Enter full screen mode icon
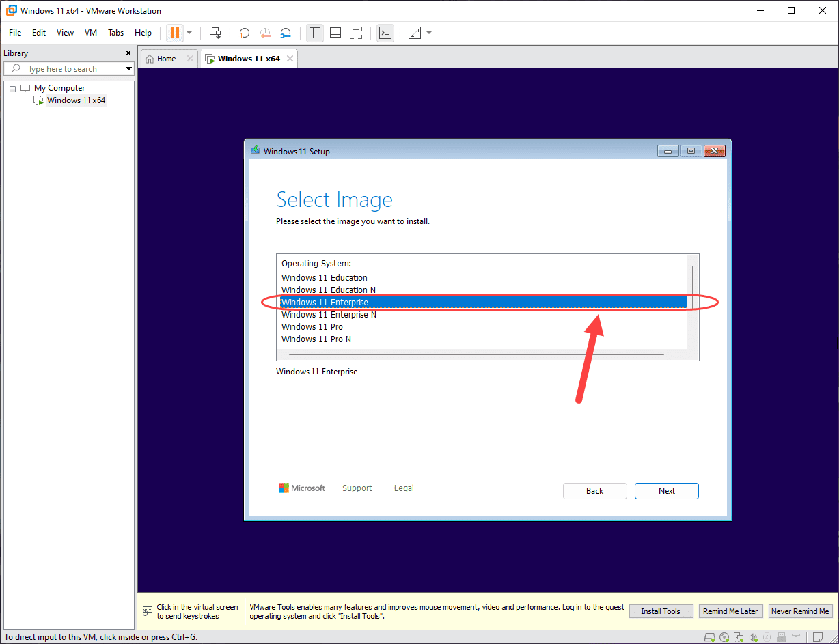Viewport: 839px width, 644px height. [356, 33]
